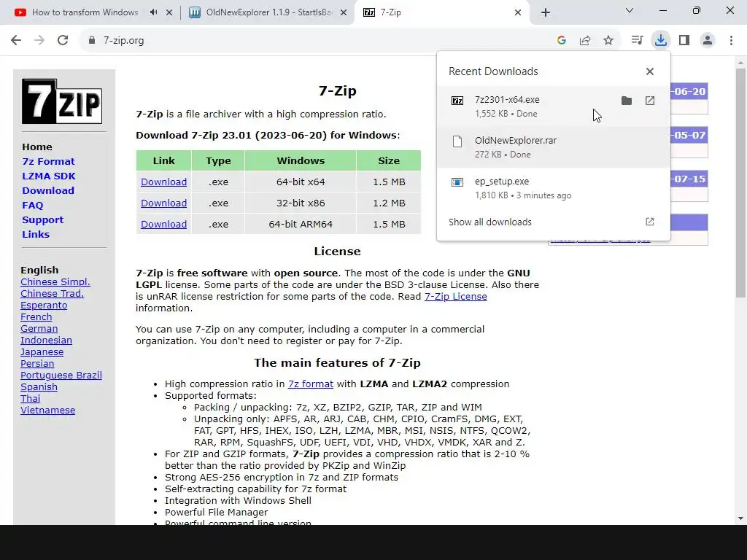Click the downloads toolbar icon

(x=661, y=41)
